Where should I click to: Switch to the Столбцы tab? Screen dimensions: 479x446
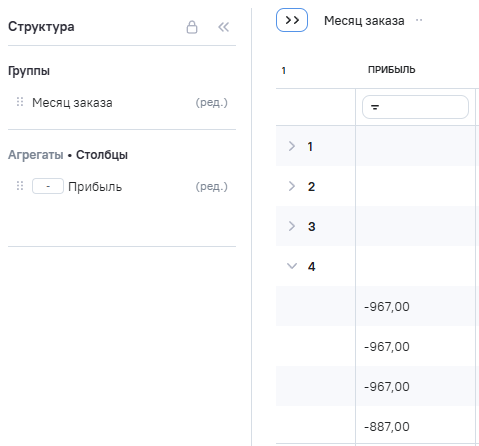click(x=102, y=155)
